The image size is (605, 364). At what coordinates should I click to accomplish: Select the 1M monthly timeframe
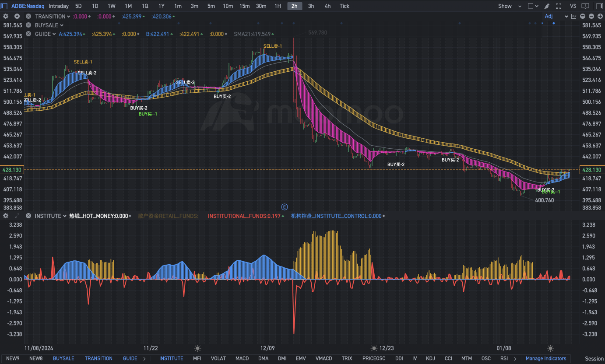128,6
